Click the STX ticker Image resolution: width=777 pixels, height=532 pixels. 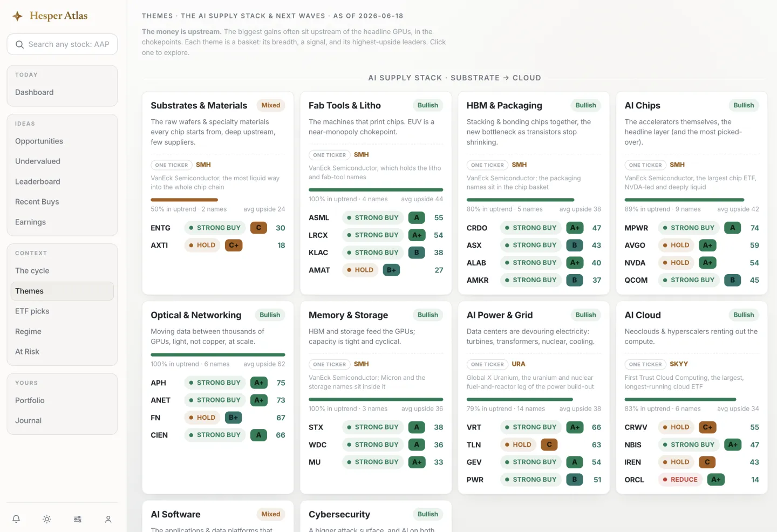pos(316,427)
